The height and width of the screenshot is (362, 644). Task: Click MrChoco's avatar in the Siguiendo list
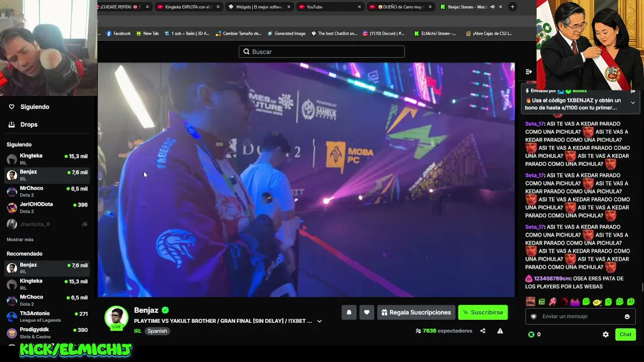click(x=12, y=192)
